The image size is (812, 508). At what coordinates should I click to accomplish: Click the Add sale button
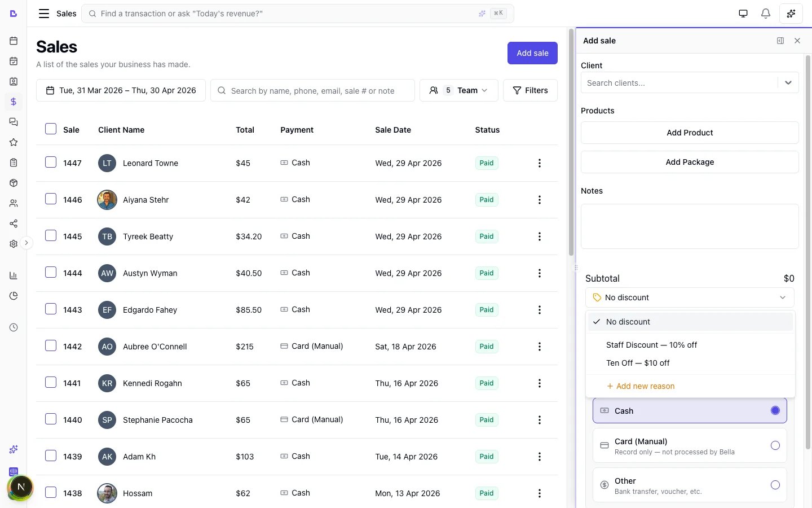click(x=532, y=53)
